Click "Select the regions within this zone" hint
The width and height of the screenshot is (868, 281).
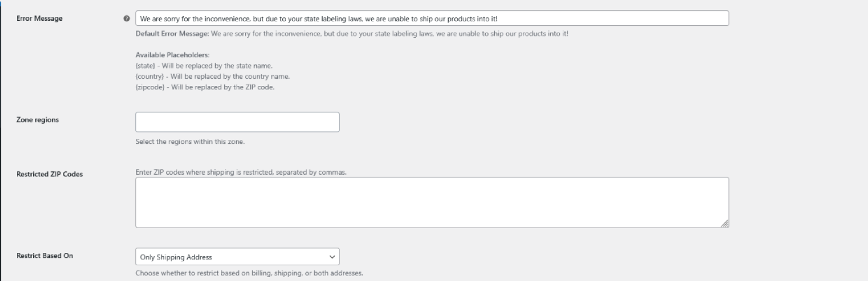pyautogui.click(x=190, y=142)
